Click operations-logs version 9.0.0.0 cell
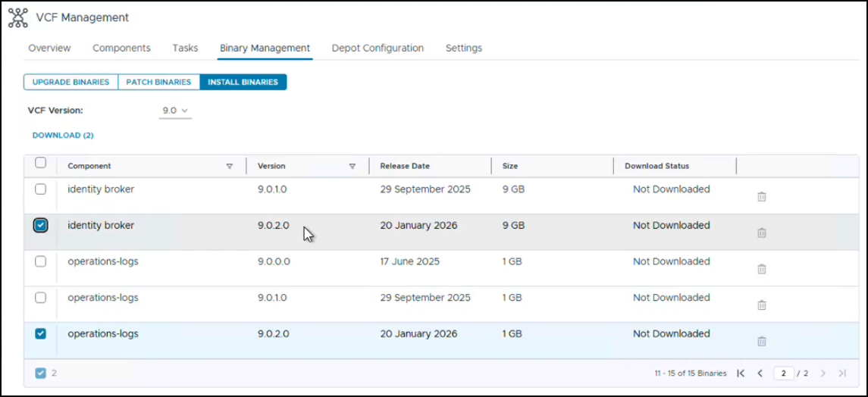This screenshot has width=868, height=397. coord(274,261)
